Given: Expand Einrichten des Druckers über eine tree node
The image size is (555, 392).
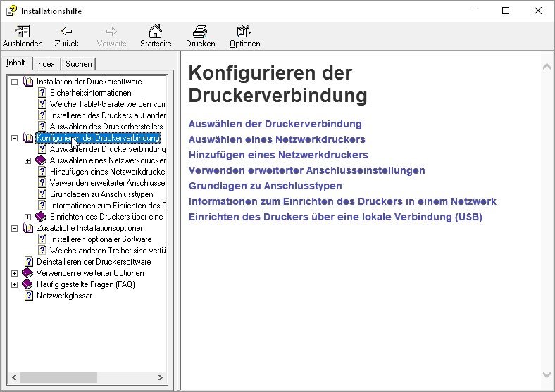Looking at the screenshot, I should point(27,217).
